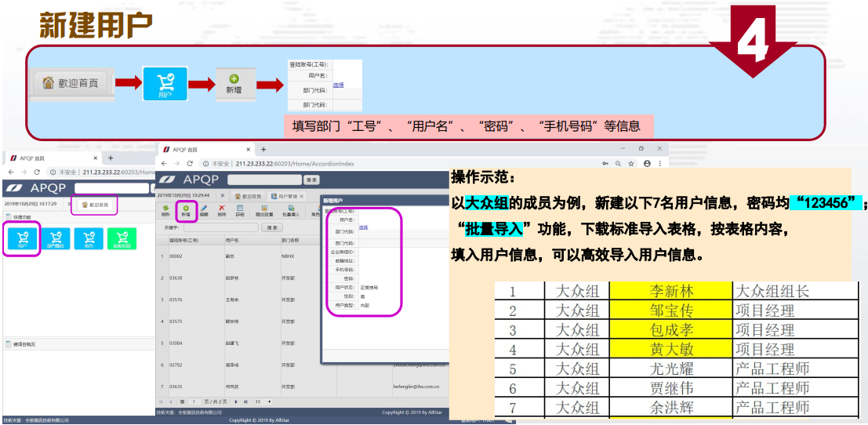Click the APQP header search box in front window
The height and width of the screenshot is (425, 868).
coord(264,180)
